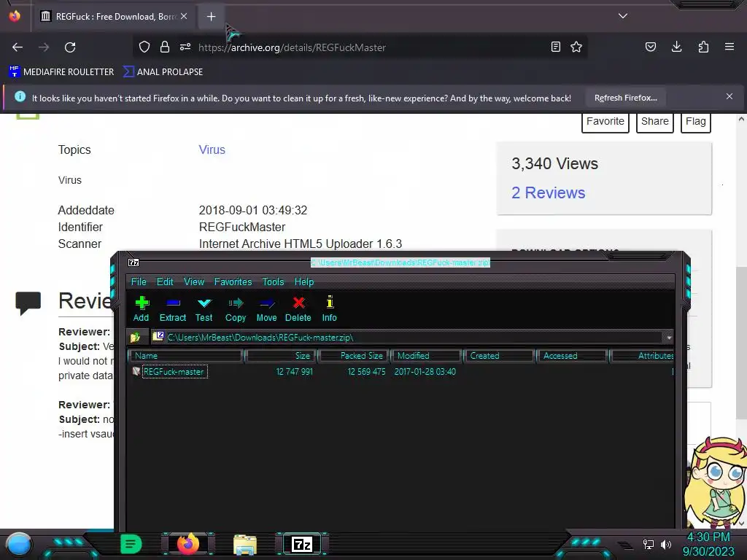Click the Add button in 7-Zip toolbar
The width and height of the screenshot is (747, 560).
click(142, 309)
